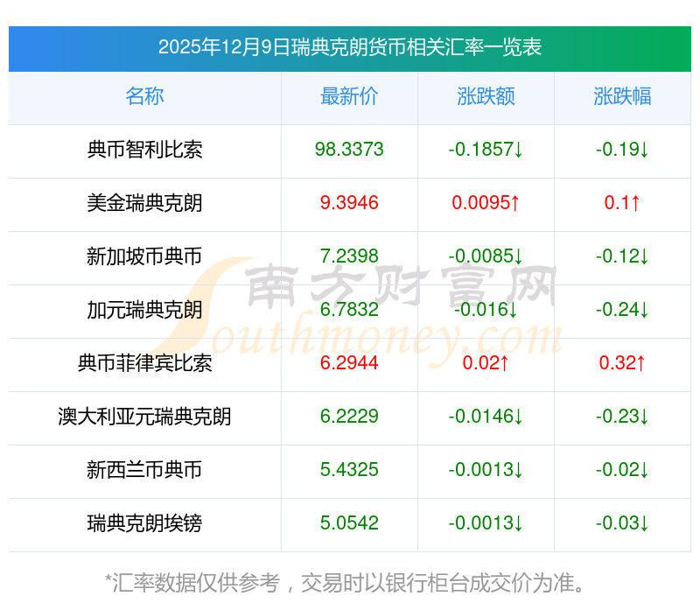Click the change percent -0.03↓

tap(622, 523)
